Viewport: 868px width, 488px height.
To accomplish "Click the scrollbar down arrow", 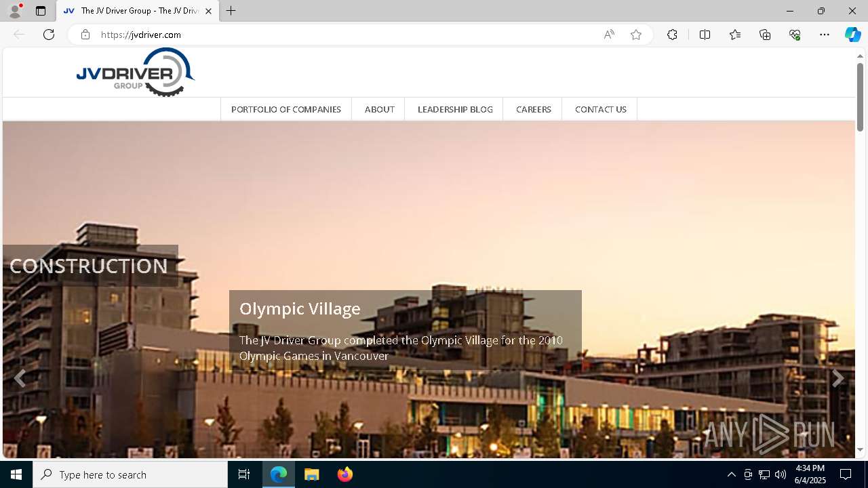I will tap(860, 449).
